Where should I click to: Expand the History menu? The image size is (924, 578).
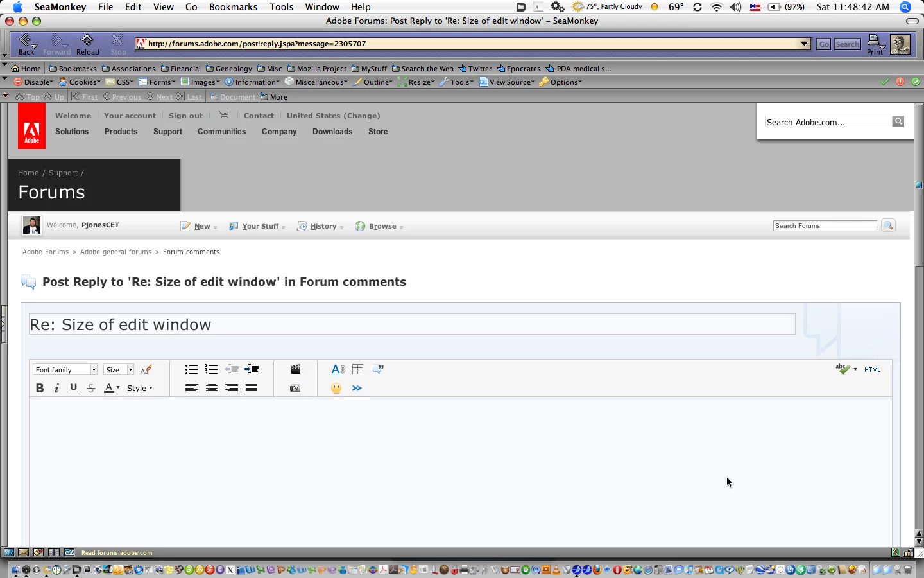tap(320, 226)
